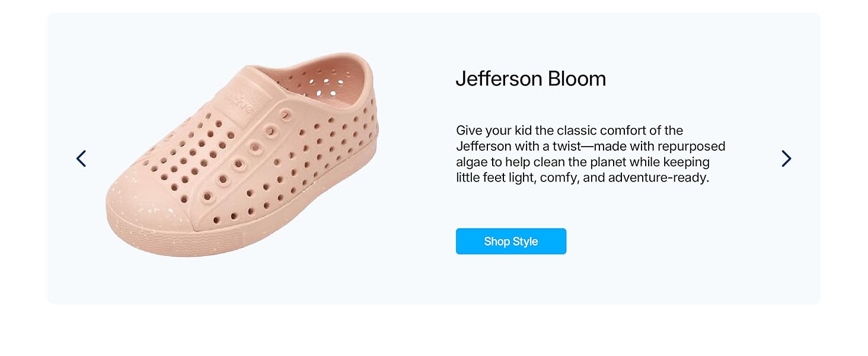The width and height of the screenshot is (868, 356).
Task: Open the pink Jefferson Bloom shoe image
Action: [x=242, y=155]
